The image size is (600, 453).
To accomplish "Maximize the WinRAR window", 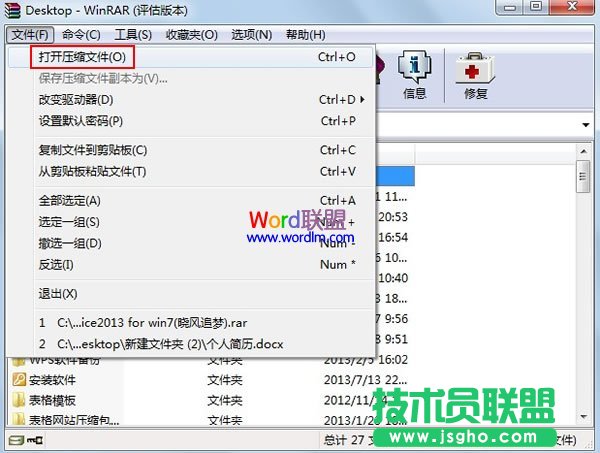I will [x=536, y=7].
